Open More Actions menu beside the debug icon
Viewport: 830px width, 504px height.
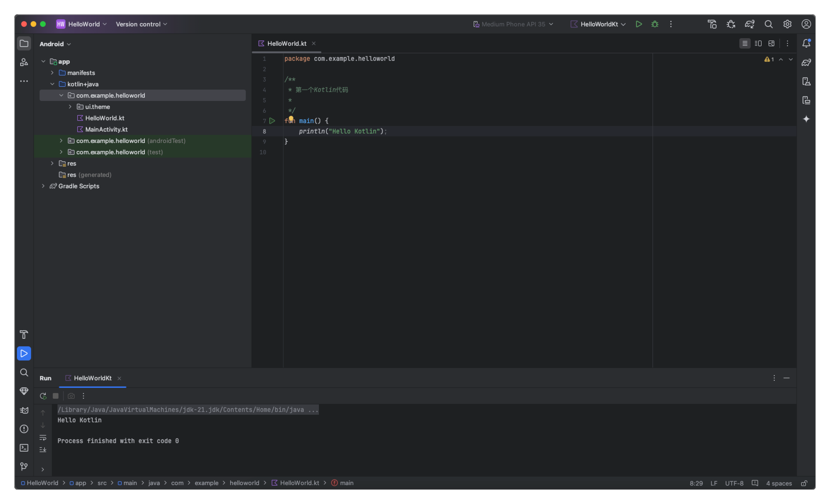671,24
